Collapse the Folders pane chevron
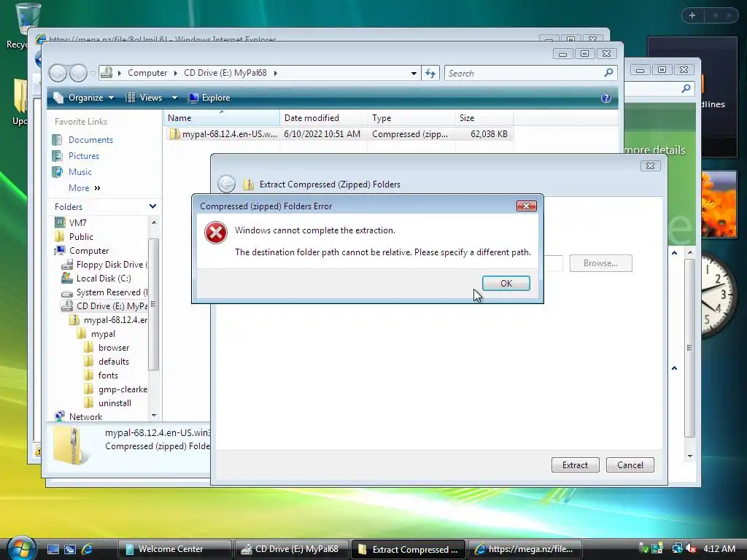 coord(152,206)
